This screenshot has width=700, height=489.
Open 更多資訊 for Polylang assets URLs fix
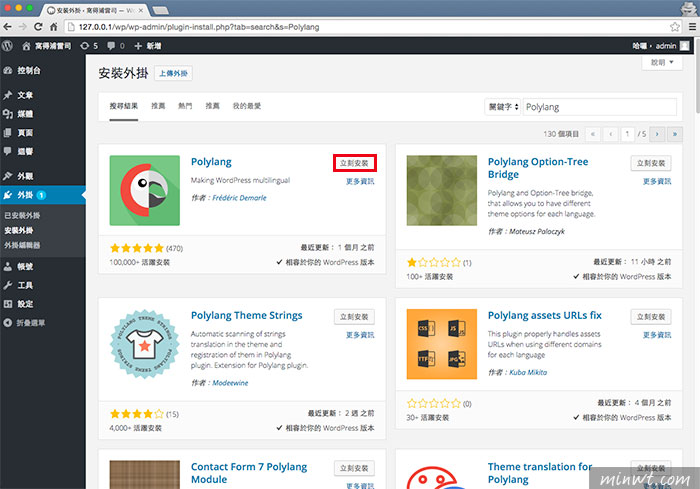click(657, 335)
